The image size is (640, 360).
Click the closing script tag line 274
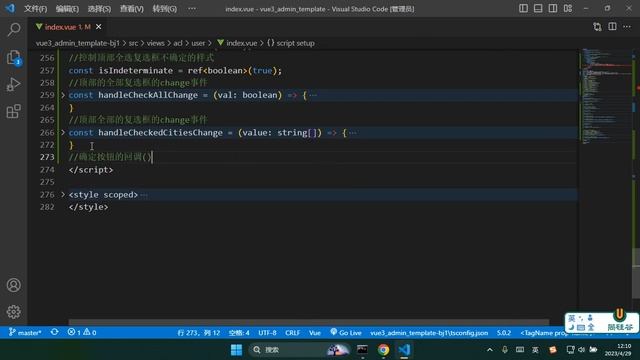click(91, 170)
